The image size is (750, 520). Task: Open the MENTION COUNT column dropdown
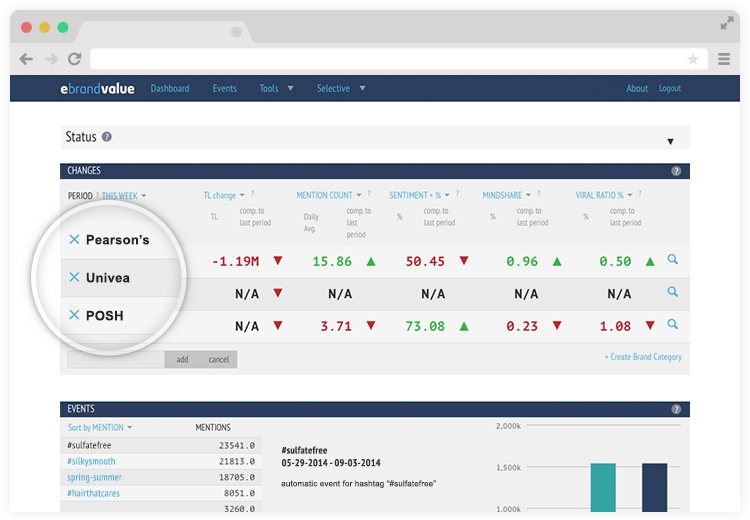(x=329, y=195)
